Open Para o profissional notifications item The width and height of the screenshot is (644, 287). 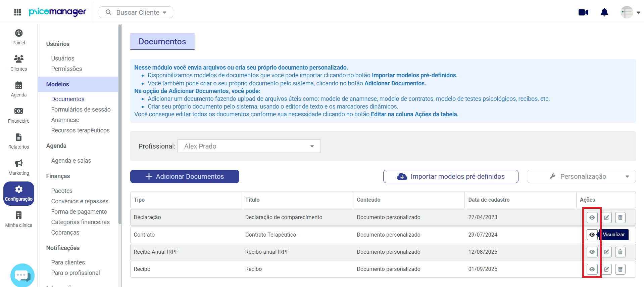point(76,273)
